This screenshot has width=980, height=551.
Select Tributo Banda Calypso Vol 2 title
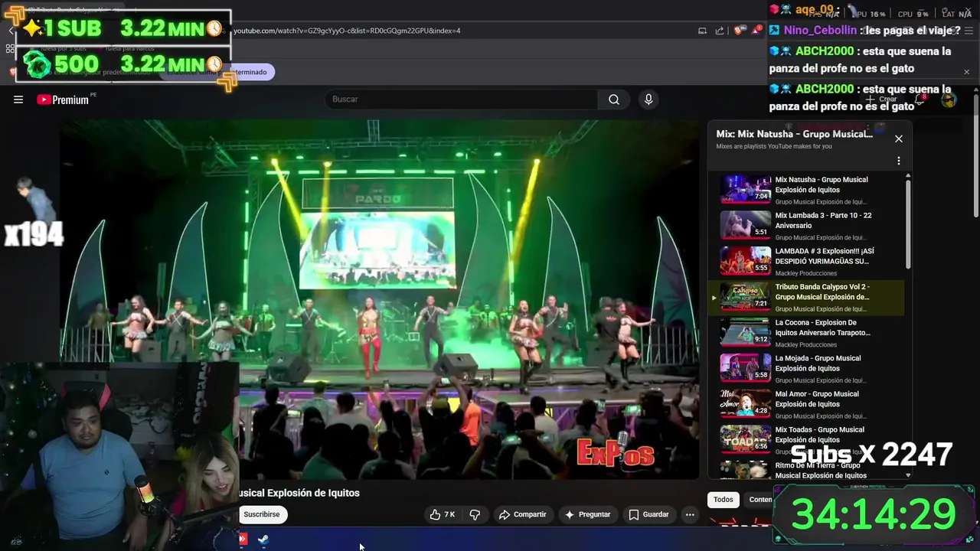pos(822,292)
